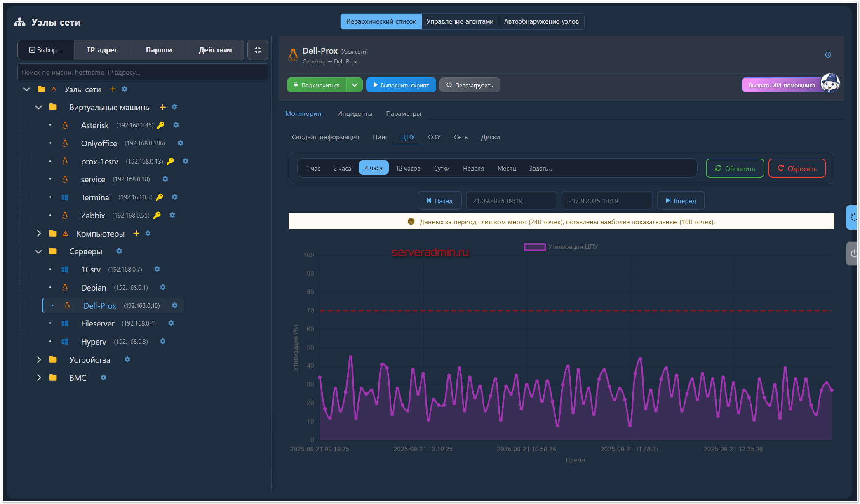Toggle the Выбор... selection checkbox button

tap(46, 50)
